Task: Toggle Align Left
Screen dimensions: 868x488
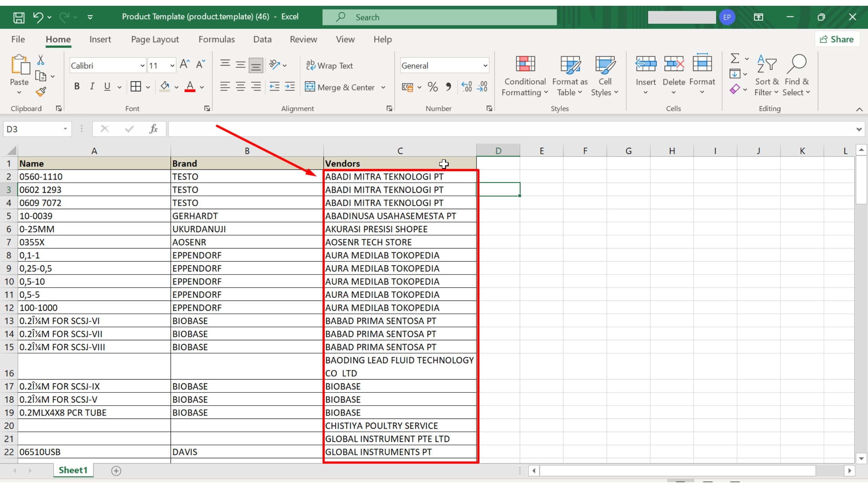Action: [225, 87]
